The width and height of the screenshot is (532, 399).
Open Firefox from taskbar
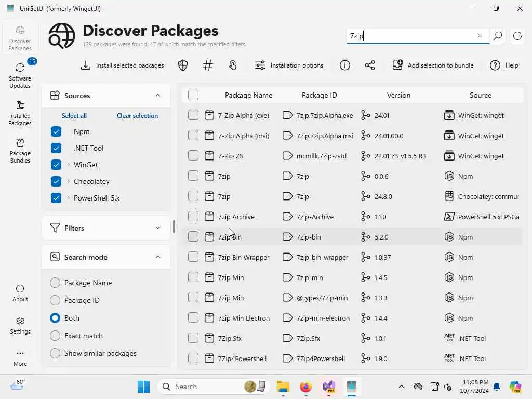pos(305,387)
